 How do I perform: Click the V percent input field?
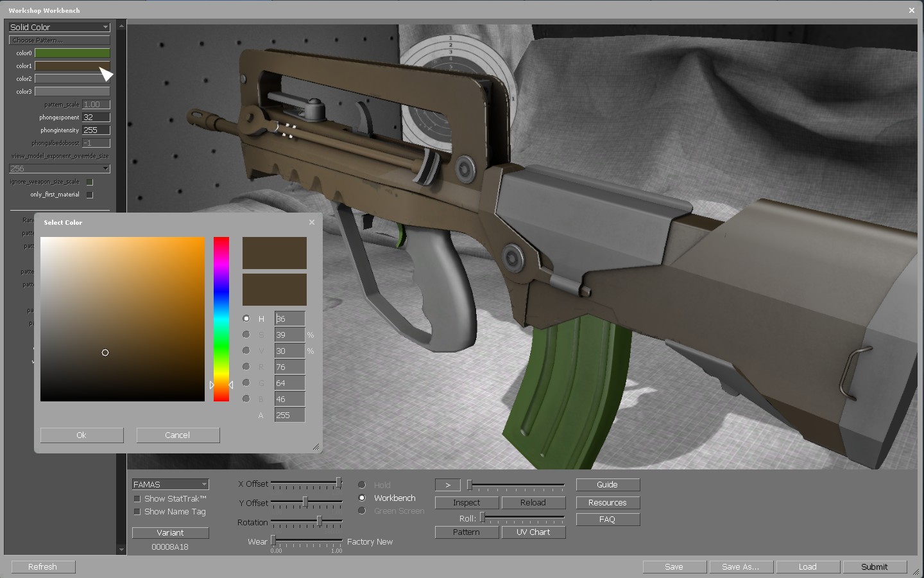[x=290, y=351]
